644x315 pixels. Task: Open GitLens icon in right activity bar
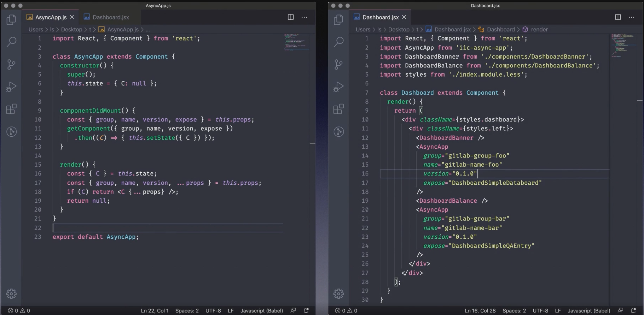point(338,132)
